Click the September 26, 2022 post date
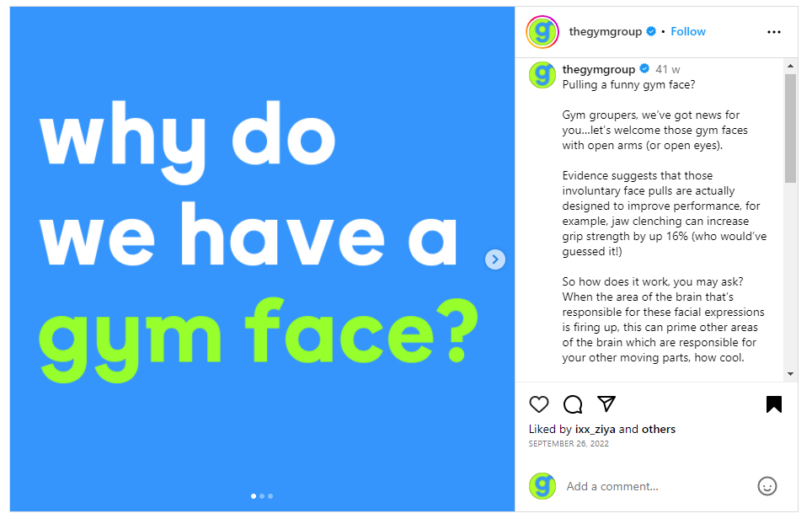The image size is (812, 524). point(569,444)
